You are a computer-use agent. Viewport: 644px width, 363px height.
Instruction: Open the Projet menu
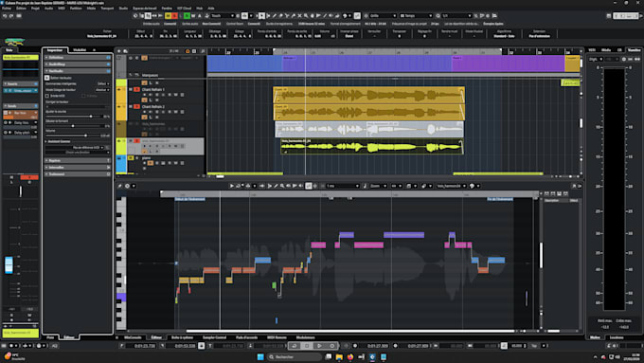pos(35,9)
